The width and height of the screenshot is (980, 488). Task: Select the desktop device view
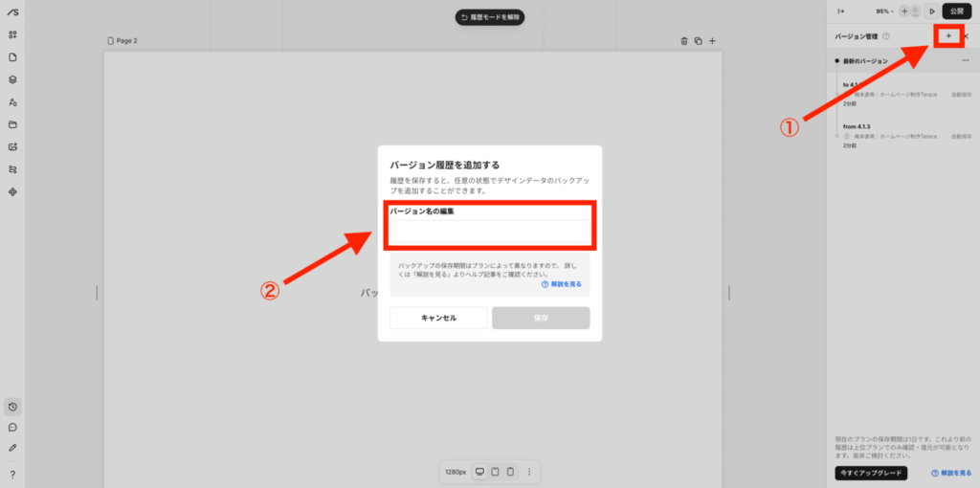479,472
